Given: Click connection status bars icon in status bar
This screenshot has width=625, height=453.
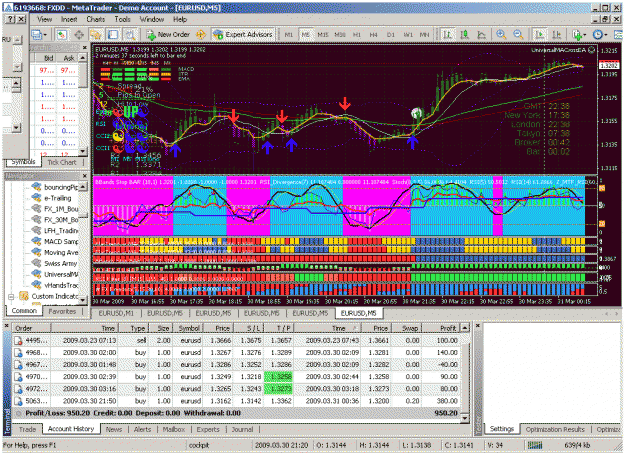Looking at the screenshot, I should pyautogui.click(x=535, y=445).
